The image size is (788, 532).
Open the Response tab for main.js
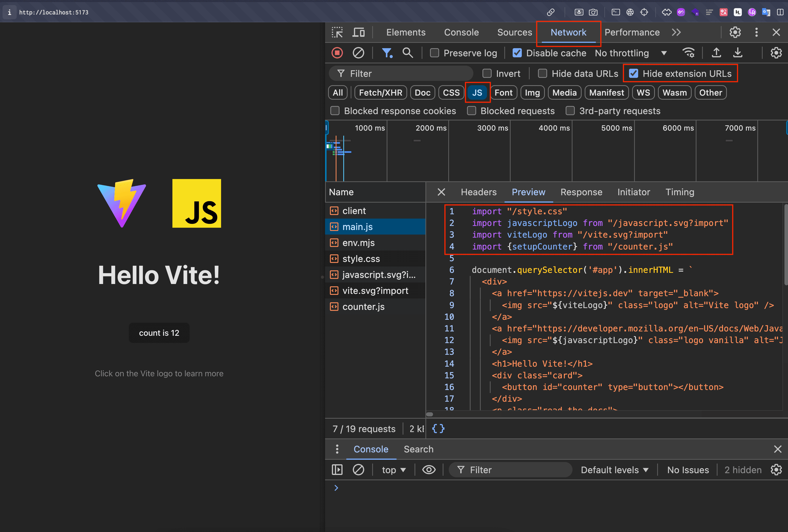point(581,192)
